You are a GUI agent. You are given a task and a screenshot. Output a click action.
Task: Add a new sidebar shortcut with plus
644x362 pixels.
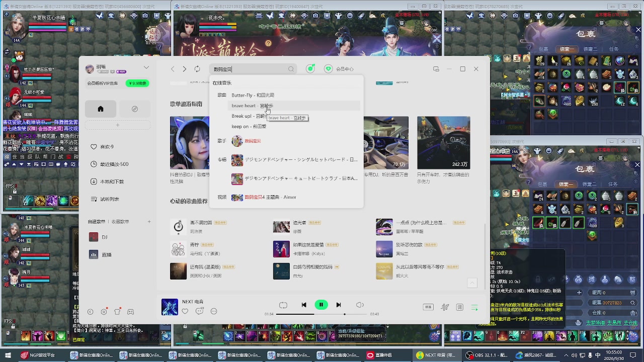pos(118,125)
